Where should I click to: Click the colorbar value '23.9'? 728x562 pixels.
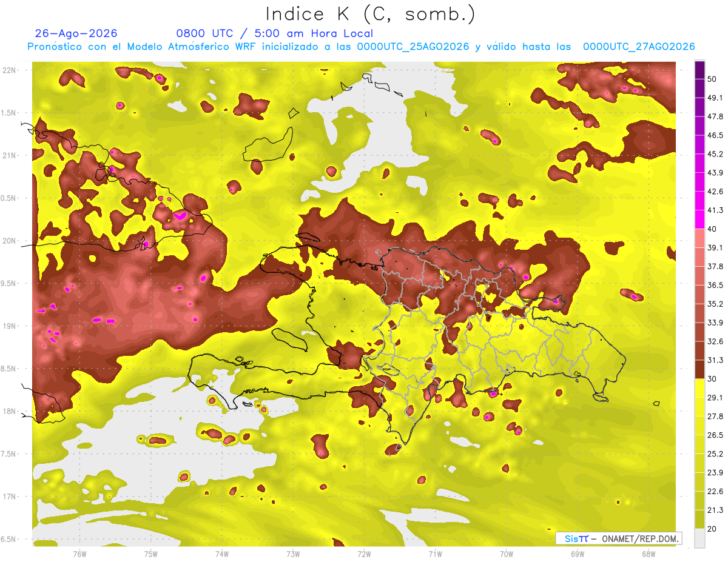click(x=715, y=473)
